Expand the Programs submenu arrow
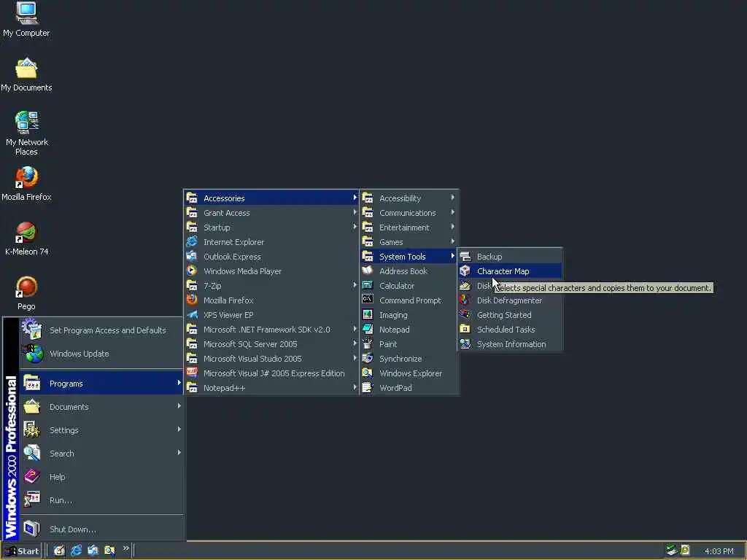Screen dimensions: 747x560 pos(179,383)
